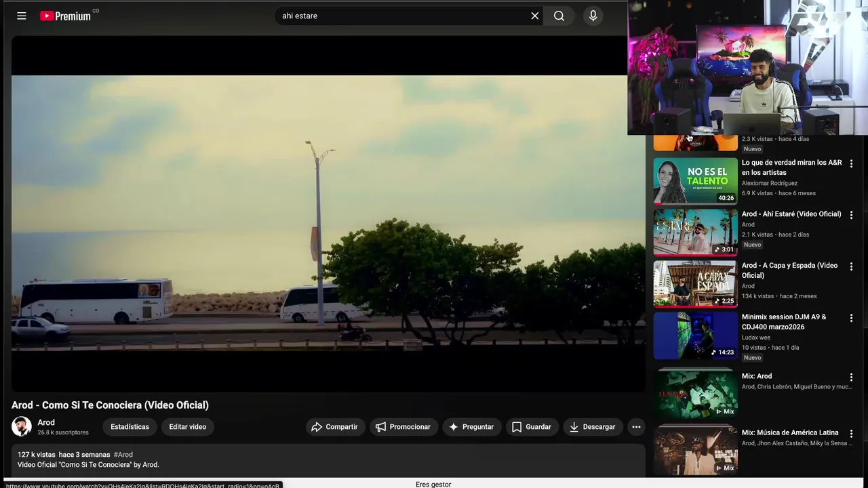Open options for Mix: Música de América Latina
Viewport: 868px width, 488px height.
(851, 434)
